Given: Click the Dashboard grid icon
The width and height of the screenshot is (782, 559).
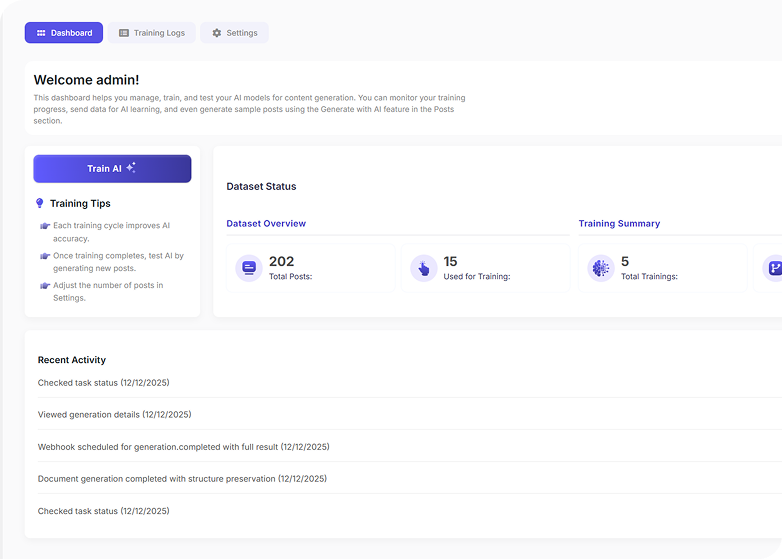Looking at the screenshot, I should [41, 33].
